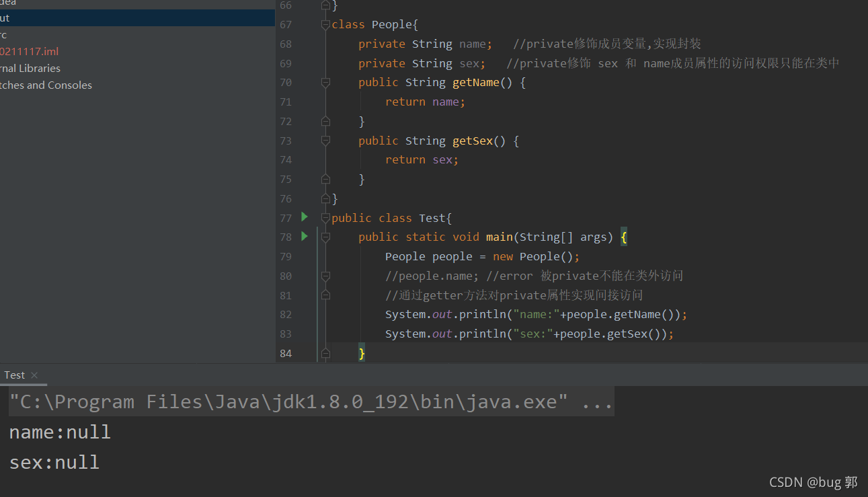Click the "public String getName()" method signature
Viewport: 868px width, 497px height.
[436, 82]
